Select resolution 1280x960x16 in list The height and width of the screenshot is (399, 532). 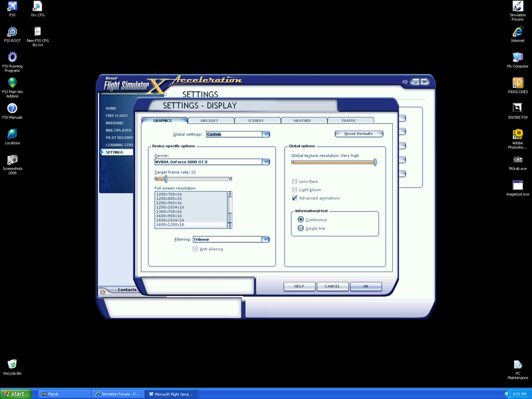pyautogui.click(x=191, y=203)
